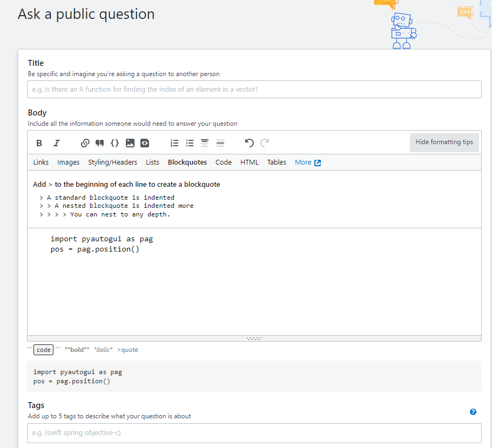492x448 pixels.
Task: Redo the last undone edit
Action: pos(265,143)
